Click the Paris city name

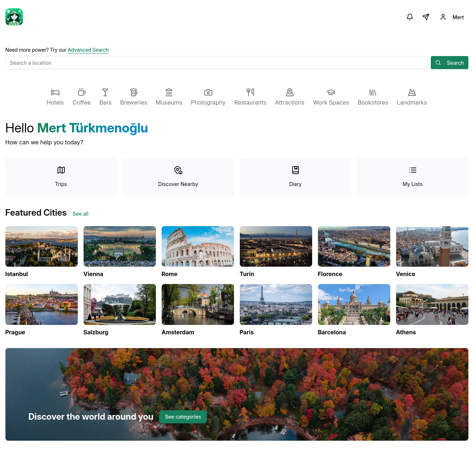(x=247, y=333)
